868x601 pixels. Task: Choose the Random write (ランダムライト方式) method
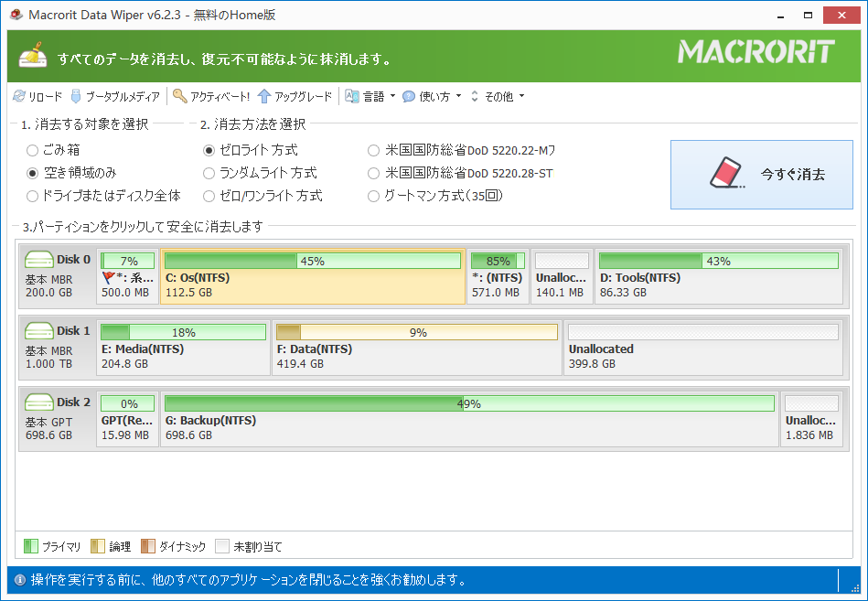209,173
